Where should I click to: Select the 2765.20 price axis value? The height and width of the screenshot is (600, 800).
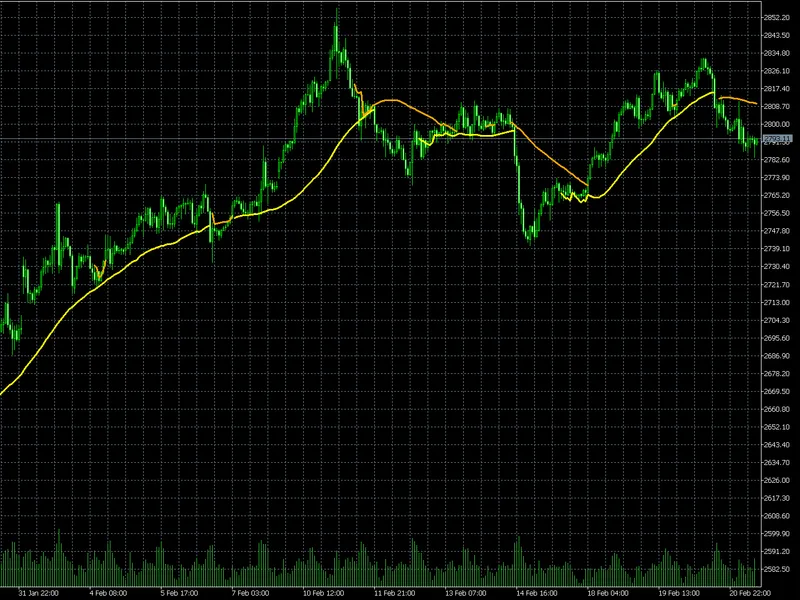tap(777, 195)
